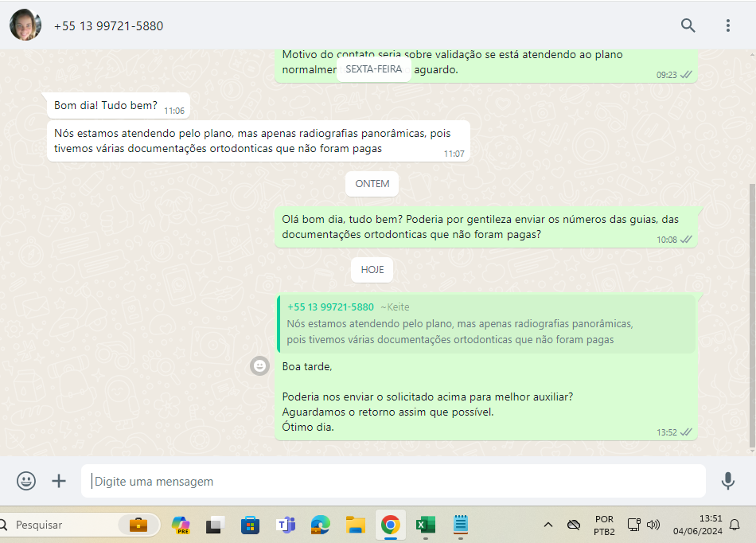Open the emoji picker in the compose bar
Image resolution: width=756 pixels, height=543 pixels.
26,481
